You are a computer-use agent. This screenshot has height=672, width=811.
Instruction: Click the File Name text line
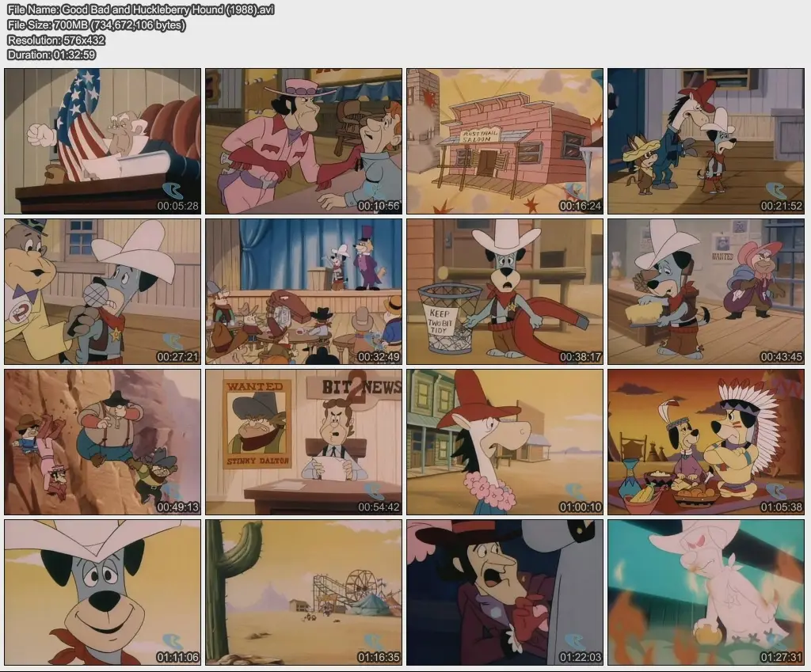141,9
